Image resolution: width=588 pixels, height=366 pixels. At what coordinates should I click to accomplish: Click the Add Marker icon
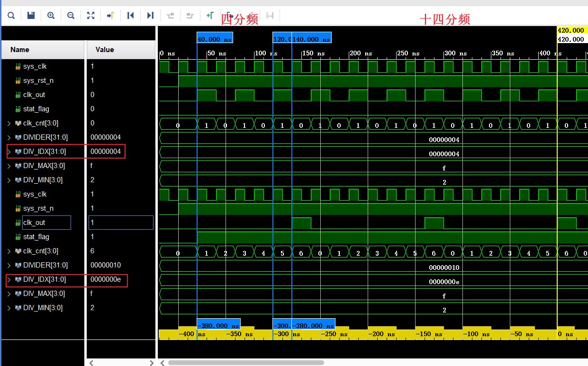click(x=209, y=16)
